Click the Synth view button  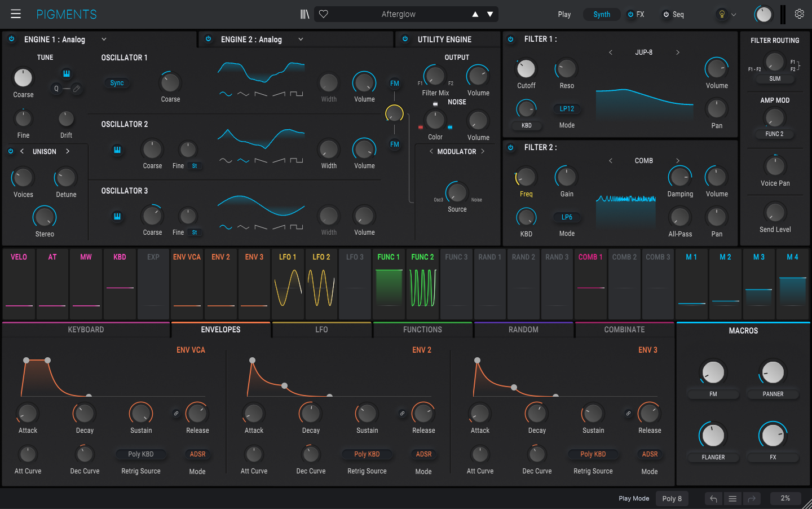click(602, 15)
